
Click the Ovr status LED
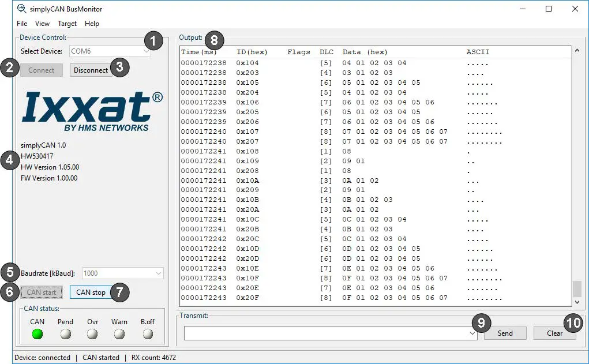(92, 333)
